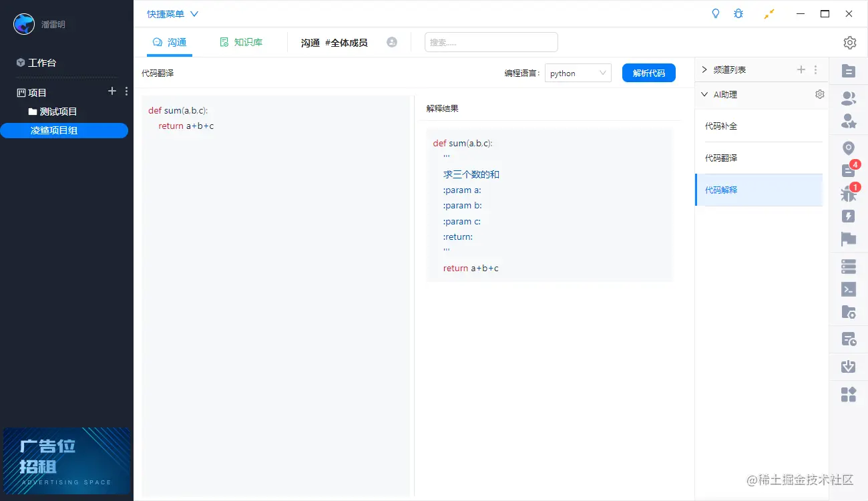Open the location pin icon in sidebar
Viewport: 868px width, 501px height.
849,148
